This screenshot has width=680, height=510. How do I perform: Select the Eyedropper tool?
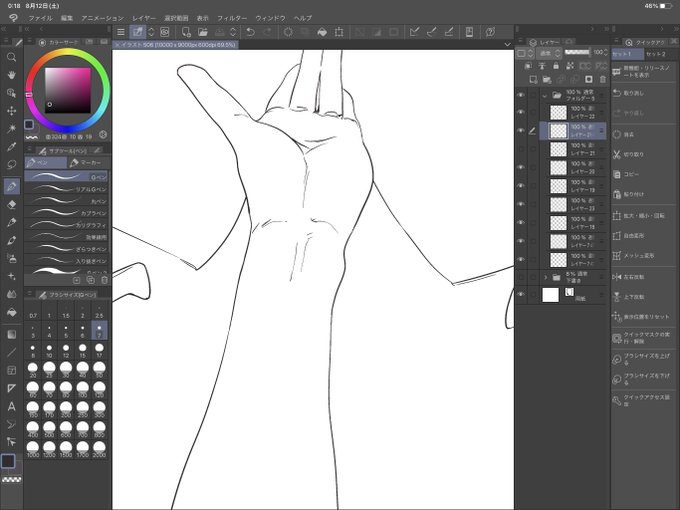coord(11,147)
